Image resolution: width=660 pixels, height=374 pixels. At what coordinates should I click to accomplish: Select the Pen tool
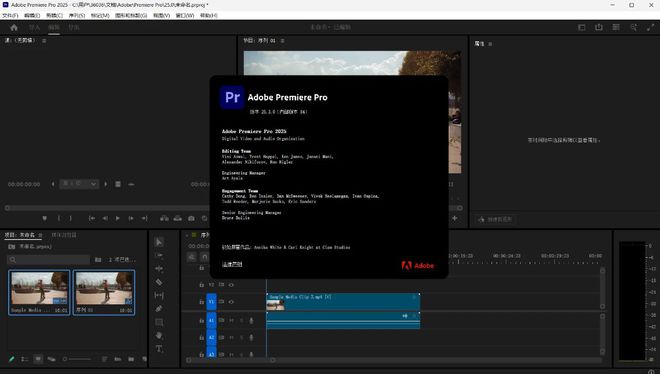159,309
